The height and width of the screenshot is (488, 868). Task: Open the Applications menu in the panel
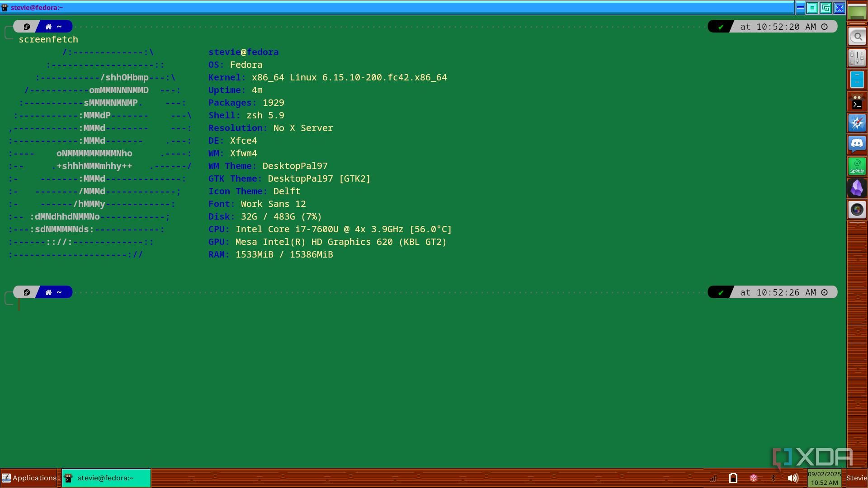pos(29,478)
